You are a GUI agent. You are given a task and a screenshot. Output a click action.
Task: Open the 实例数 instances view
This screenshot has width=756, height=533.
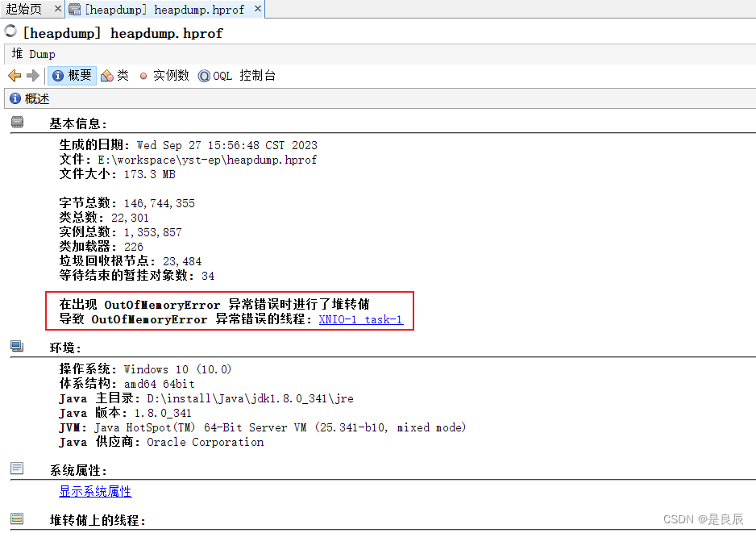pyautogui.click(x=164, y=76)
